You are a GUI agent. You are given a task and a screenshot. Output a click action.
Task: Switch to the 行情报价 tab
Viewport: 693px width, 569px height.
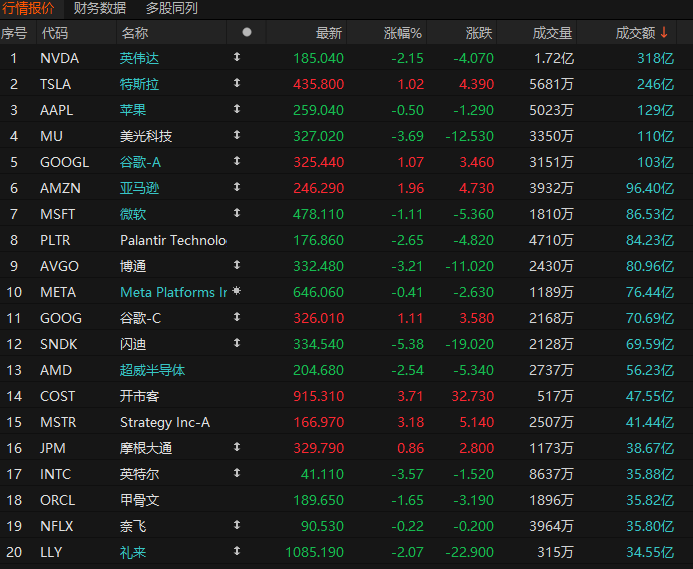28,8
